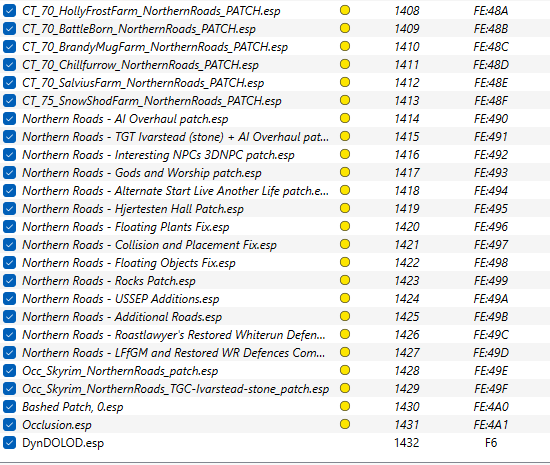Click yellow flag of Roastlawyer's Restored Whiterun row

[x=345, y=334]
